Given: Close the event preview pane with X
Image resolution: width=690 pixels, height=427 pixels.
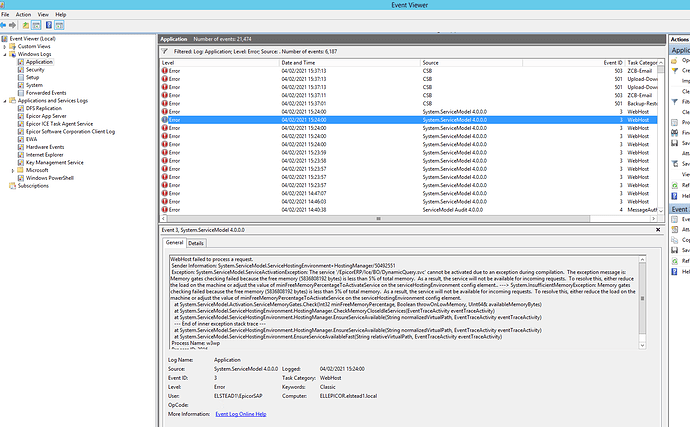Looking at the screenshot, I should tap(658, 230).
